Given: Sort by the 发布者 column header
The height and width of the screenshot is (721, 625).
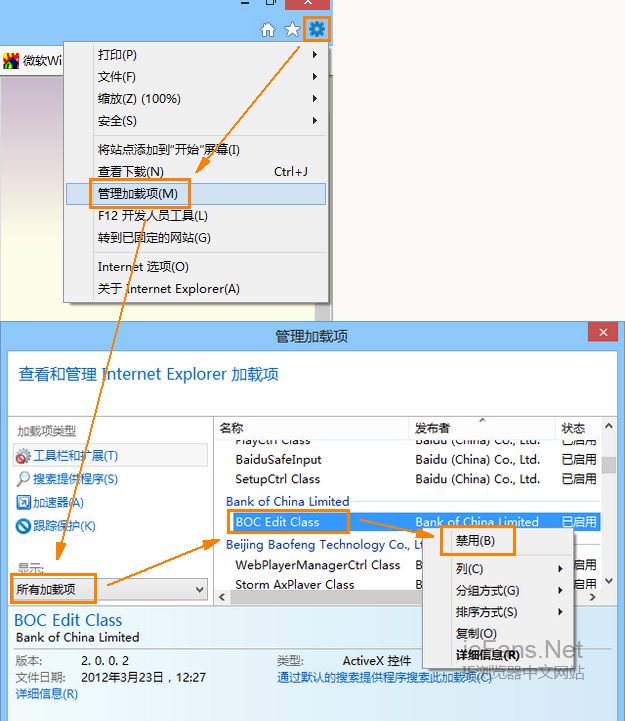Looking at the screenshot, I should pos(482,429).
